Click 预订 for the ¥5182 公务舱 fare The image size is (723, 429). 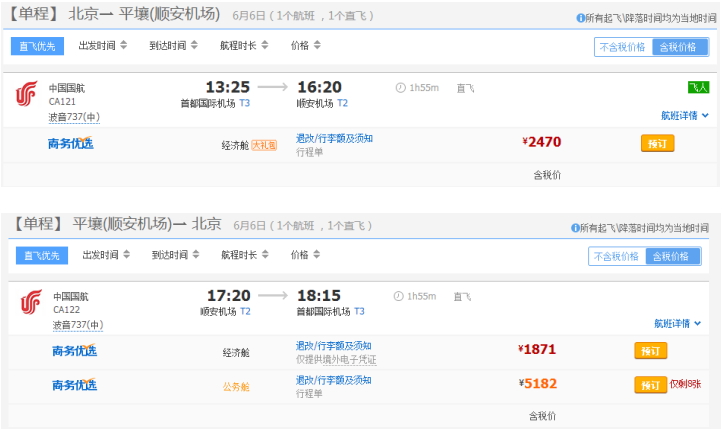pyautogui.click(x=650, y=385)
